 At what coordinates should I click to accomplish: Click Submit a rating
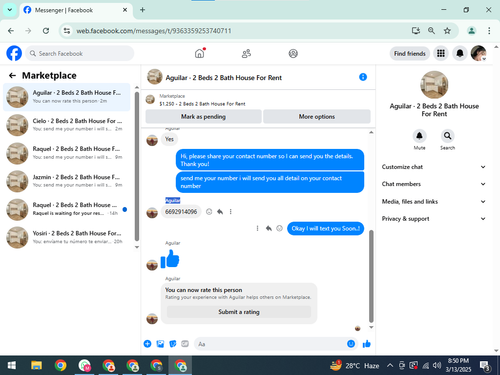[239, 312]
